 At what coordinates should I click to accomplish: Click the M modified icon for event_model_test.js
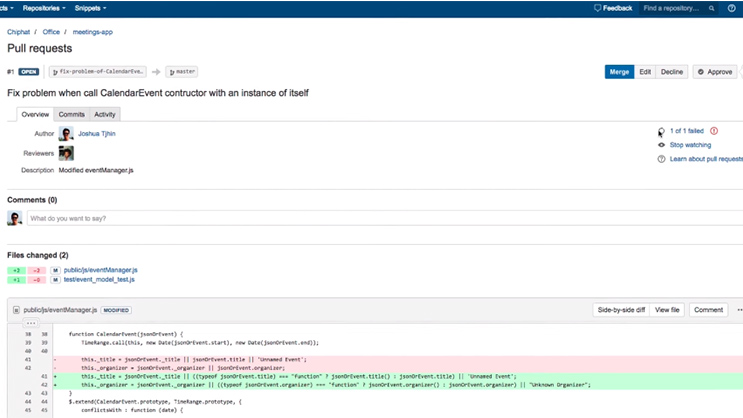(x=55, y=280)
